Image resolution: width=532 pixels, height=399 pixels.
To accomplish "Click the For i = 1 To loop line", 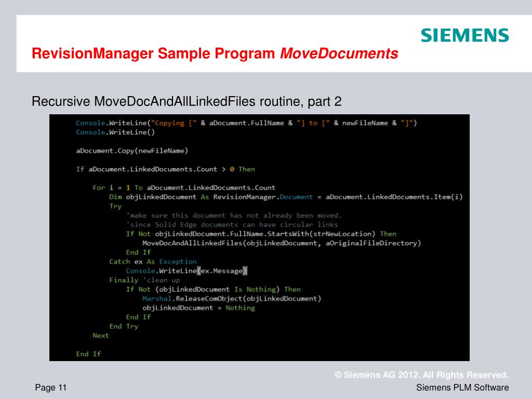I will pos(184,188).
